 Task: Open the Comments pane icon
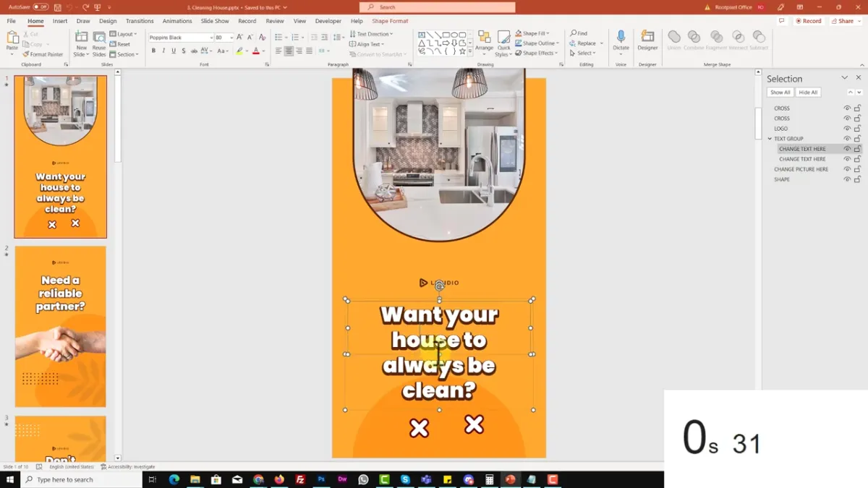[782, 21]
